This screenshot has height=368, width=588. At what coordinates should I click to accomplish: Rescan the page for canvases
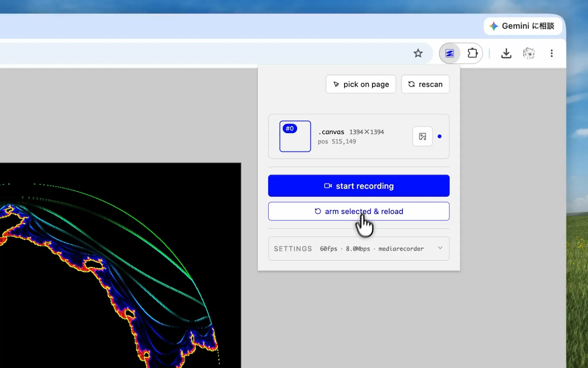(x=425, y=84)
